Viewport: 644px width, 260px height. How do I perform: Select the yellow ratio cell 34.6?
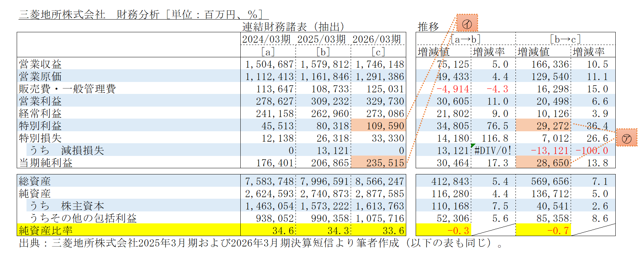[x=283, y=231]
